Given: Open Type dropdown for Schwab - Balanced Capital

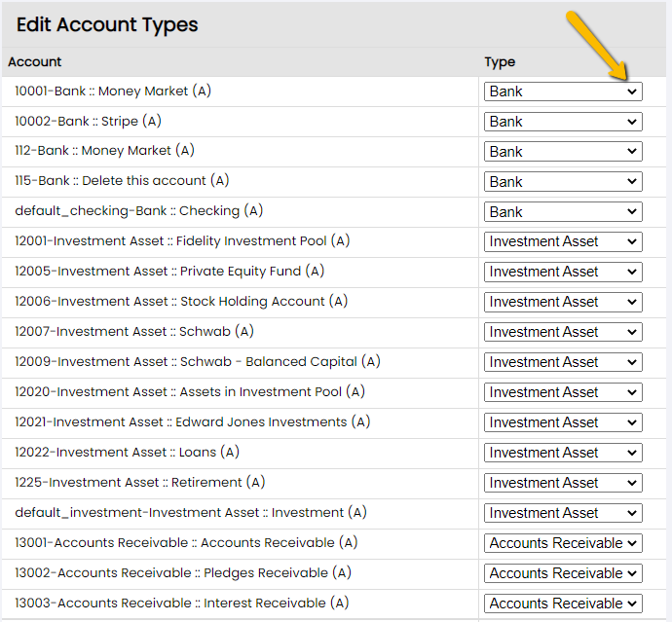Looking at the screenshot, I should [x=563, y=362].
